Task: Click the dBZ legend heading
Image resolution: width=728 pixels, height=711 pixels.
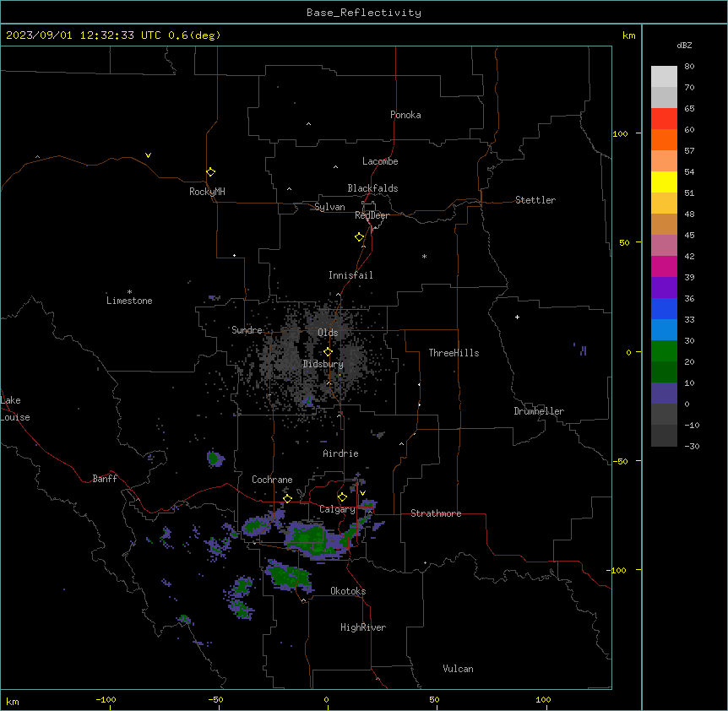Action: coord(684,45)
